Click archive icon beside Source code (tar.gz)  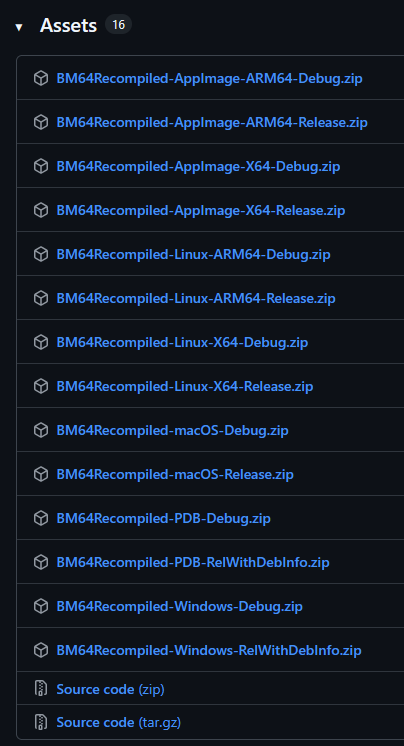41,722
